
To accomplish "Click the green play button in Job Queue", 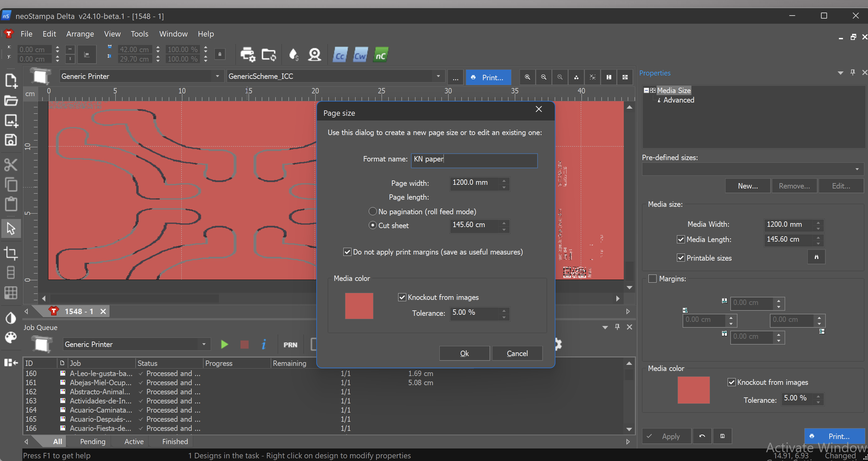I will pyautogui.click(x=224, y=345).
